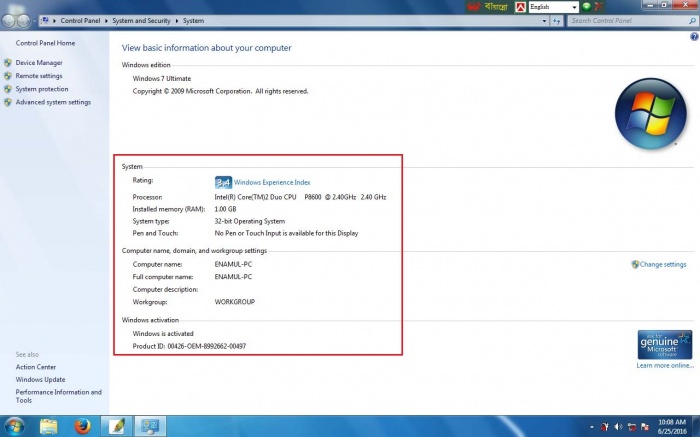Click the Advanced system settings shield icon
This screenshot has width=700, height=437.
point(8,102)
